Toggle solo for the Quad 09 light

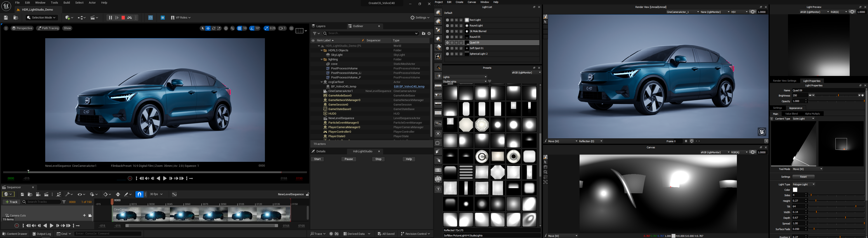click(x=452, y=43)
